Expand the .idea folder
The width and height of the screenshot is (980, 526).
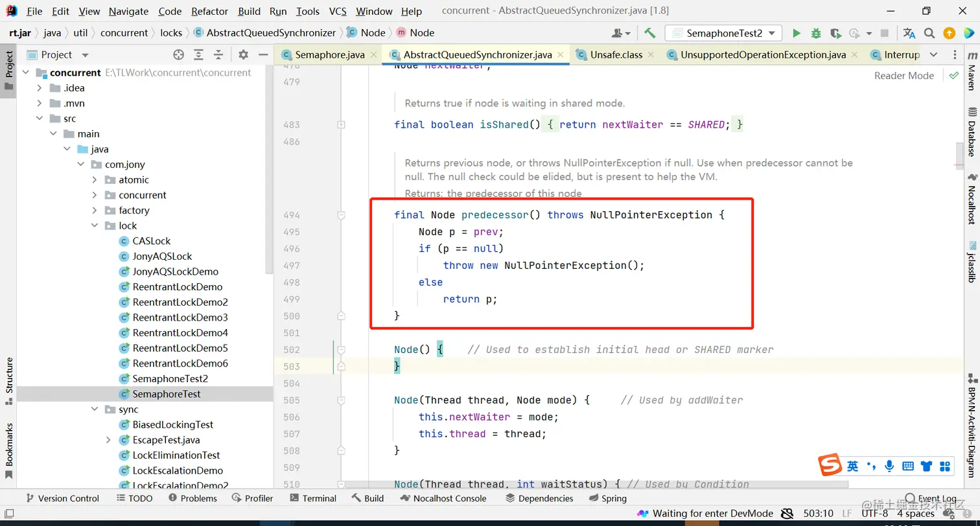pyautogui.click(x=40, y=88)
